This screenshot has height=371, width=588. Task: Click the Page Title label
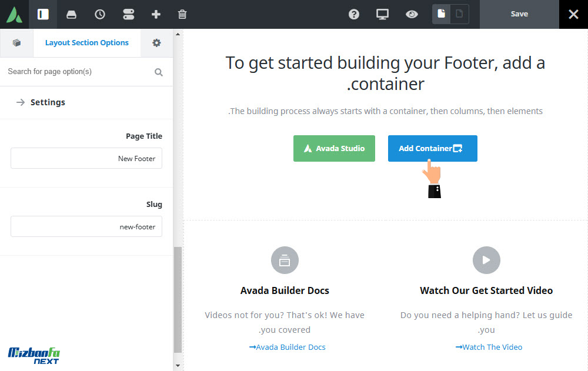(144, 136)
